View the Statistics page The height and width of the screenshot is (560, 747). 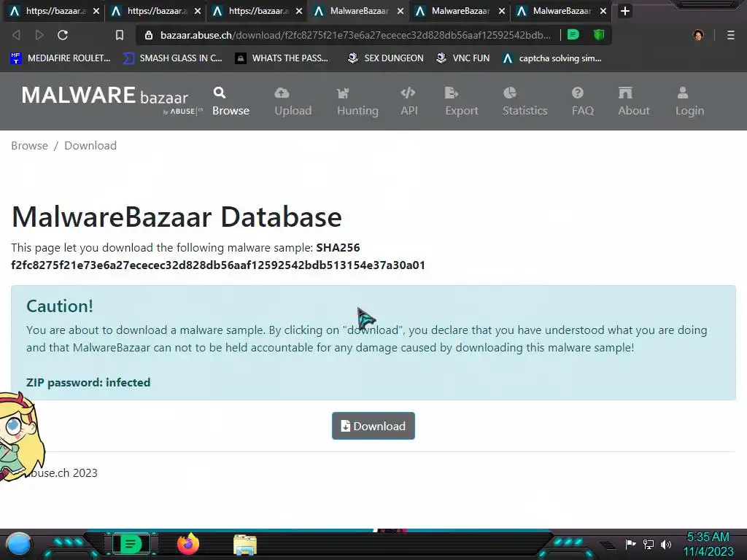pos(525,101)
